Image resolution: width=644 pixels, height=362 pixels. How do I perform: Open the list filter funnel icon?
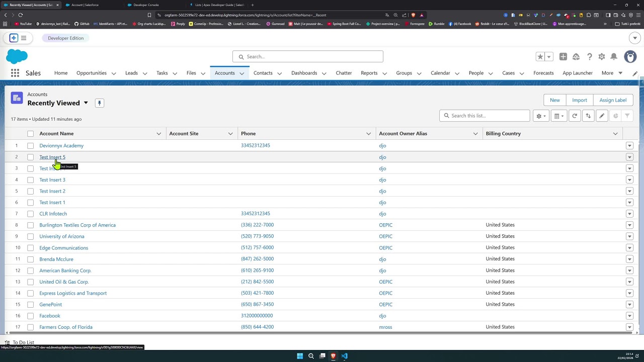627,116
